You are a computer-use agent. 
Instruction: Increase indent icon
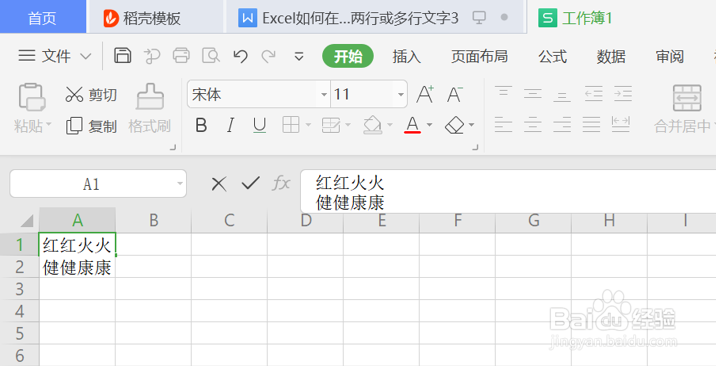623,94
